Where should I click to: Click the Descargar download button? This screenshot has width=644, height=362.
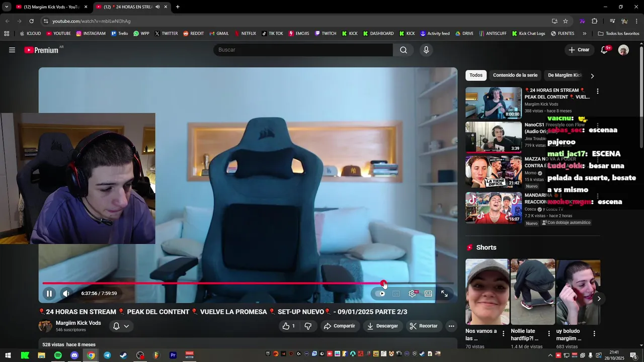pyautogui.click(x=382, y=326)
